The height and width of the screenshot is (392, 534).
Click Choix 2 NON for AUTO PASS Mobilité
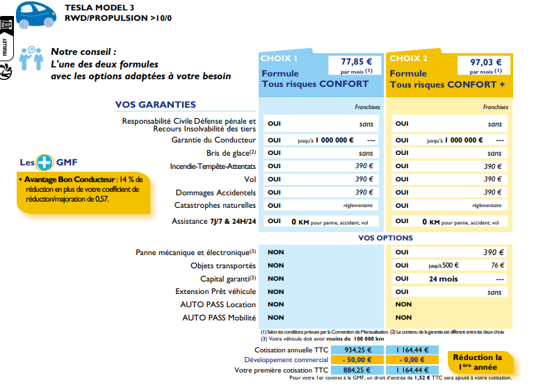403,318
